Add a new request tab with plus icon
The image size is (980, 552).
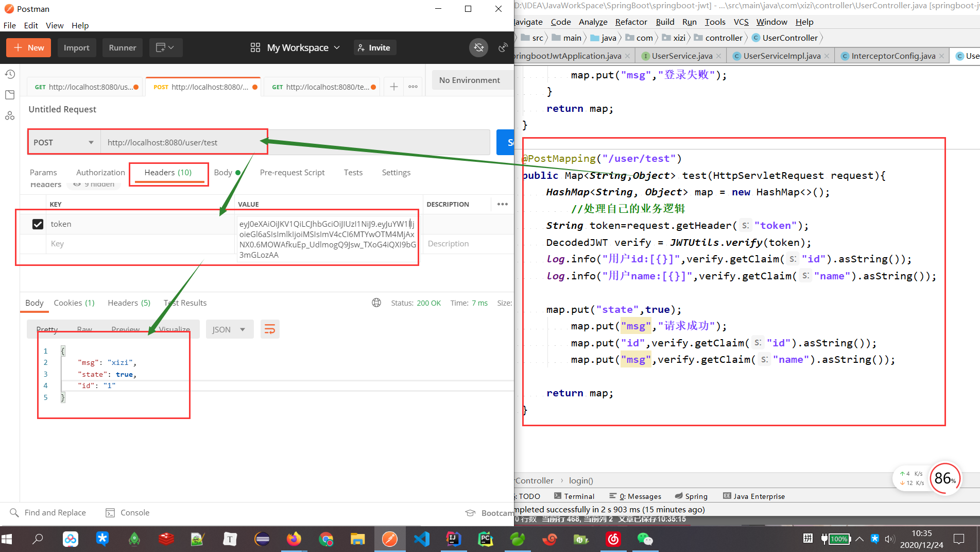tap(394, 87)
